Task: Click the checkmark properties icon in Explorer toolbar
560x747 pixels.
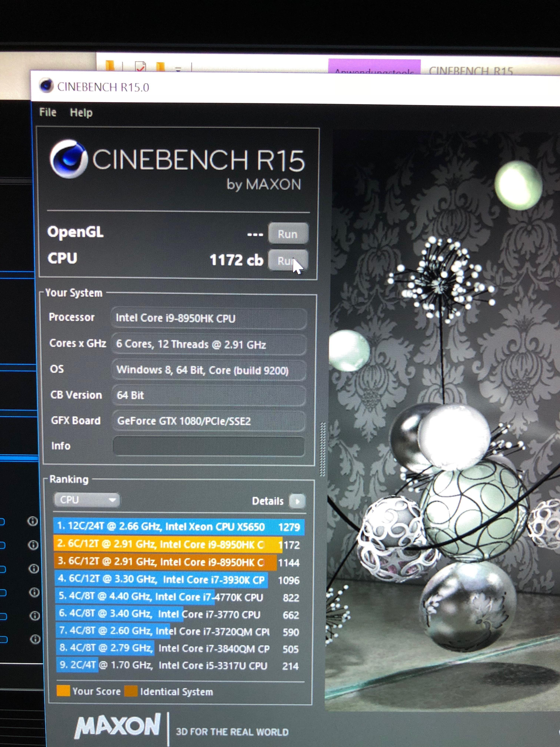Action: tap(140, 67)
